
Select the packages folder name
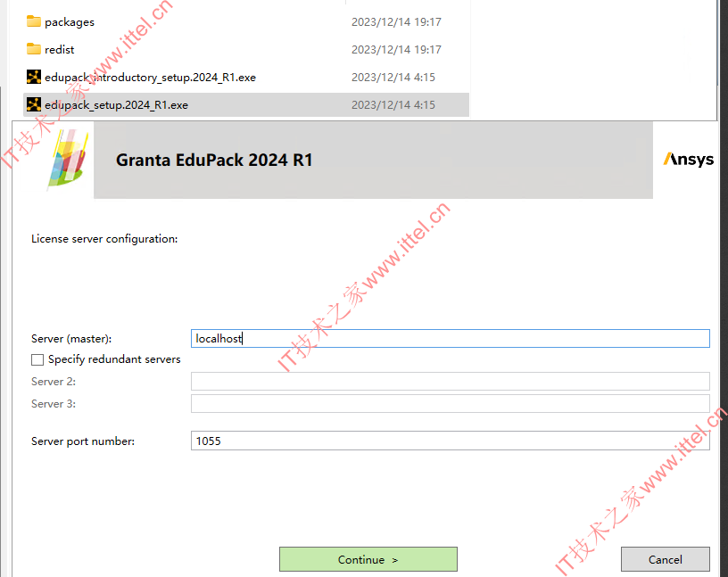[70, 21]
